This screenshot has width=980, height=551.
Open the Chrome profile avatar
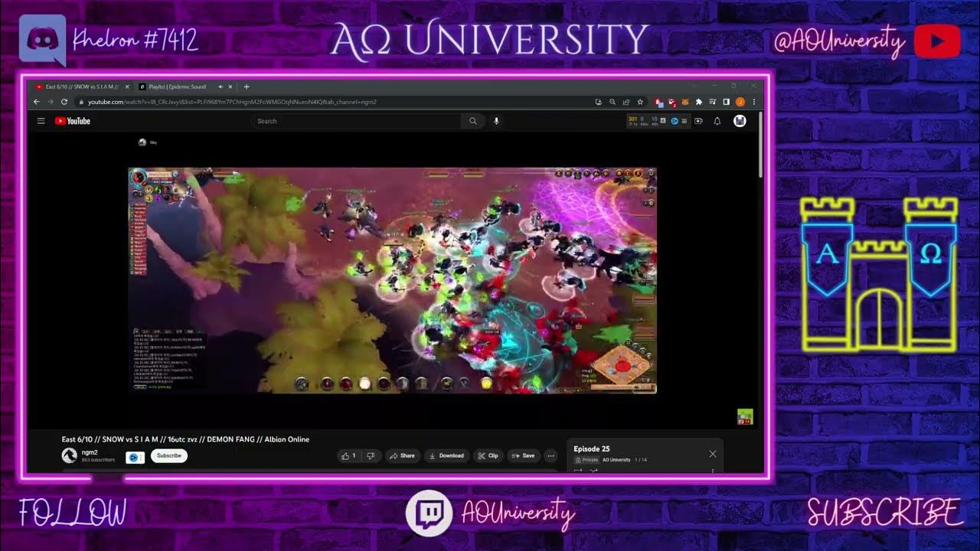pos(740,102)
